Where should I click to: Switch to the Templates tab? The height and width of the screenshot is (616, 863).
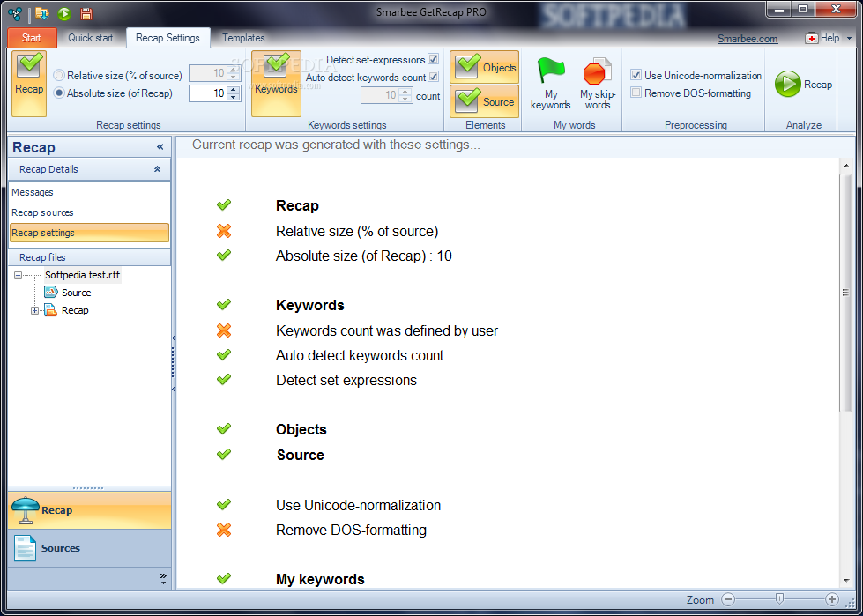click(243, 38)
